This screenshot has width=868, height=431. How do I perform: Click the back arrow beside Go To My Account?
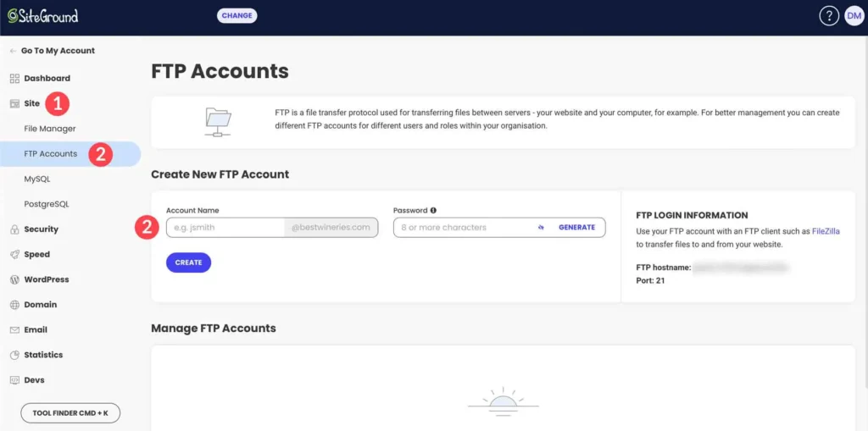[14, 51]
